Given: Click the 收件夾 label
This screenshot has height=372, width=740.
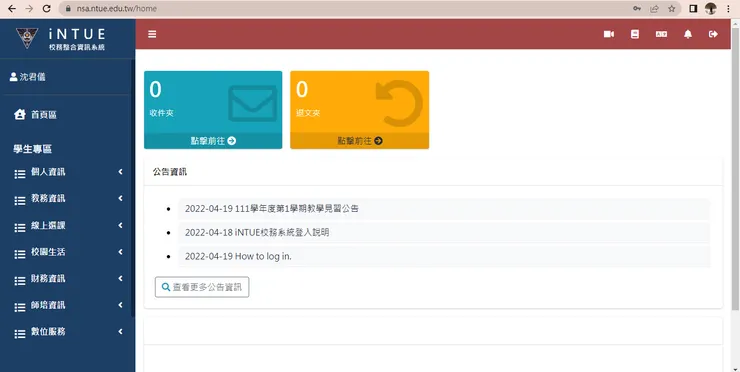Looking at the screenshot, I should tap(161, 113).
